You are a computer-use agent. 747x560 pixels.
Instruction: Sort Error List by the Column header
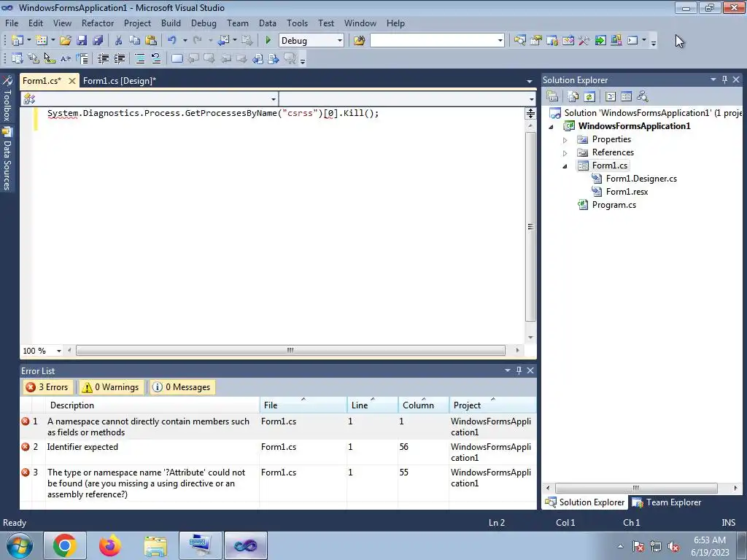pos(424,405)
